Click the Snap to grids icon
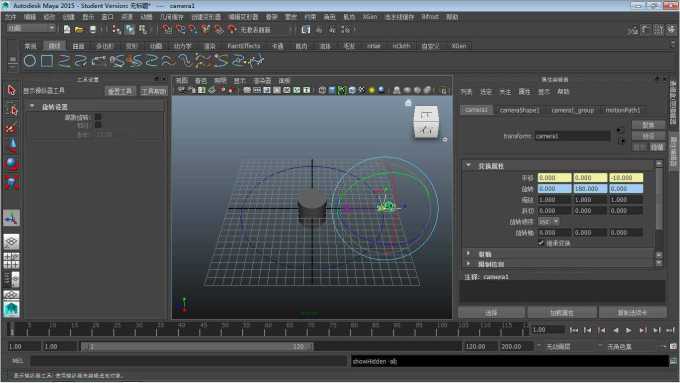This screenshot has width=680, height=383. [x=167, y=29]
